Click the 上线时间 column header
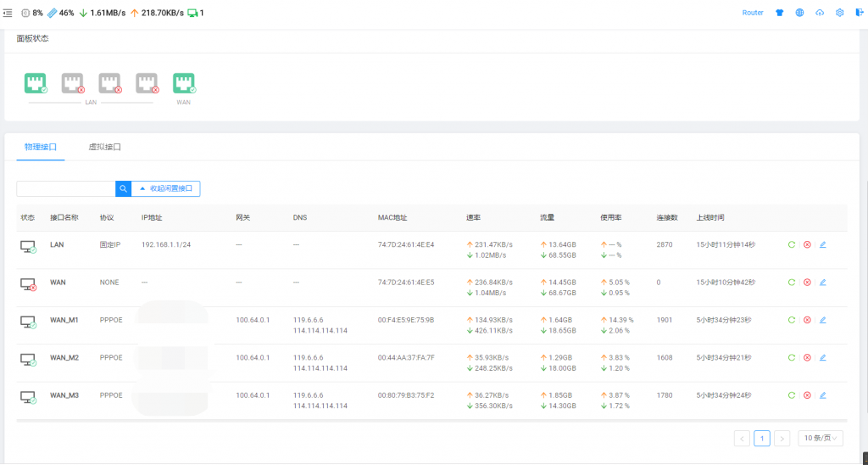The width and height of the screenshot is (868, 465). coord(710,218)
